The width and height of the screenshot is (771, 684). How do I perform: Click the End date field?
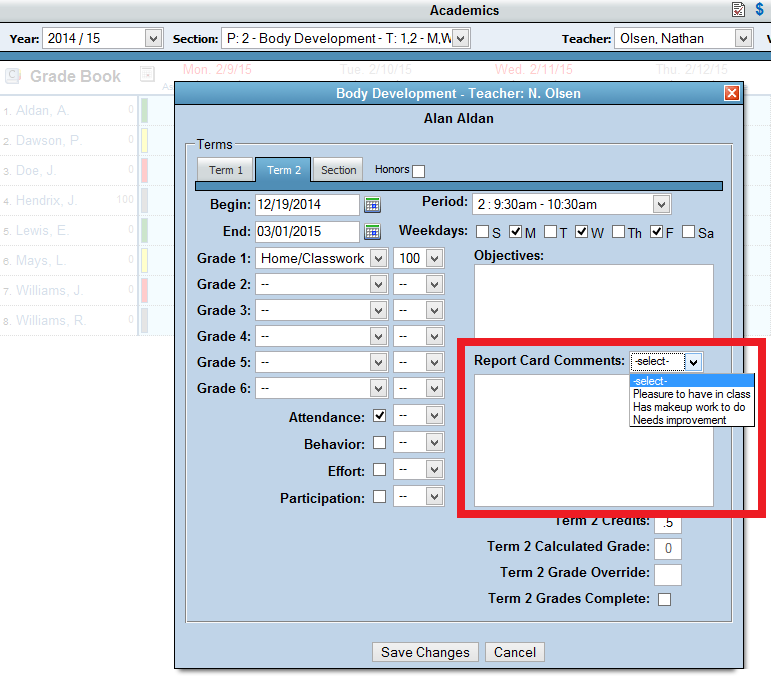(307, 232)
